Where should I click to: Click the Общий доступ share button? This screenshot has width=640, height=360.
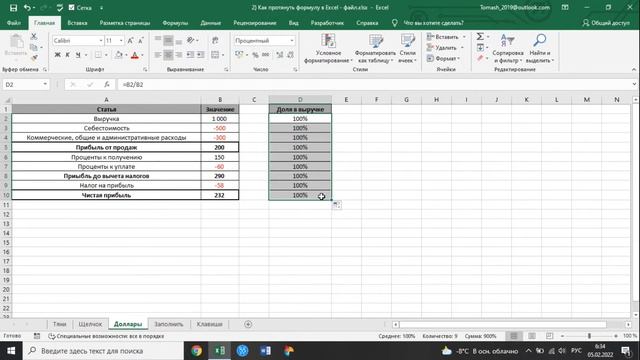pyautogui.click(x=606, y=23)
